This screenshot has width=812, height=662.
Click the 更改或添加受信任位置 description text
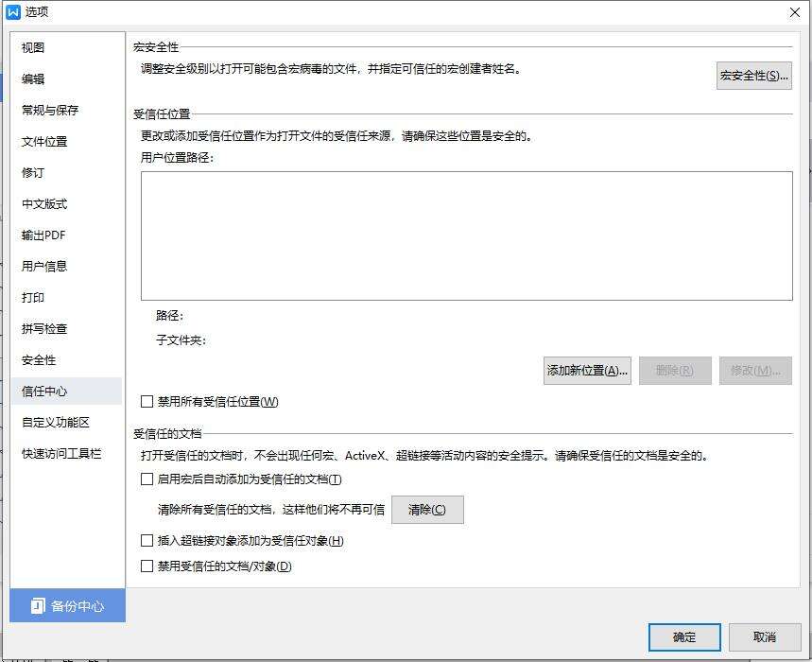(337, 136)
